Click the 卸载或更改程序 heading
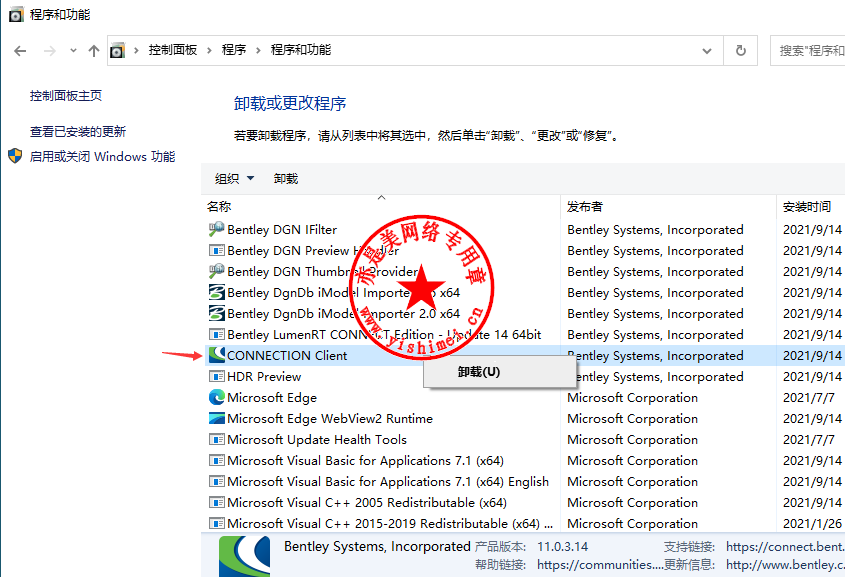This screenshot has height=577, width=845. pyautogui.click(x=290, y=103)
